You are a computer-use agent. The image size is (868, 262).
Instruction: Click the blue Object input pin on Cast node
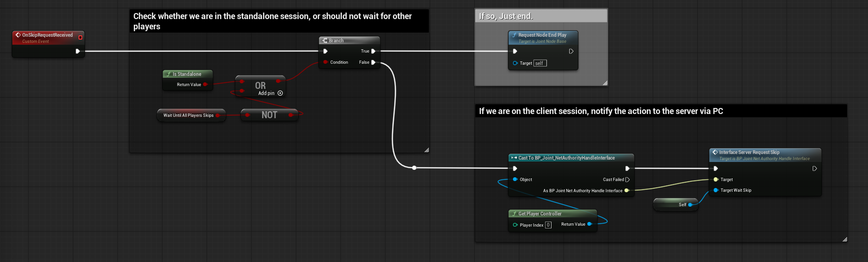[515, 180]
